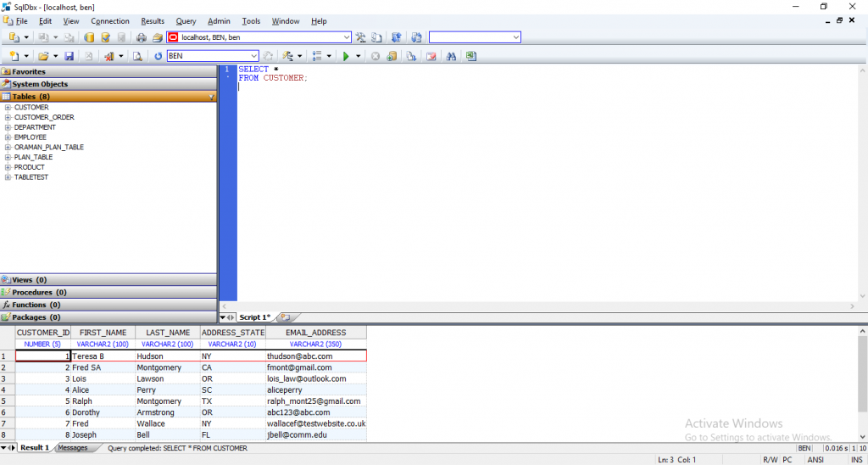Open the Procedures panel section
Screen dimensions: 868x465
38,292
